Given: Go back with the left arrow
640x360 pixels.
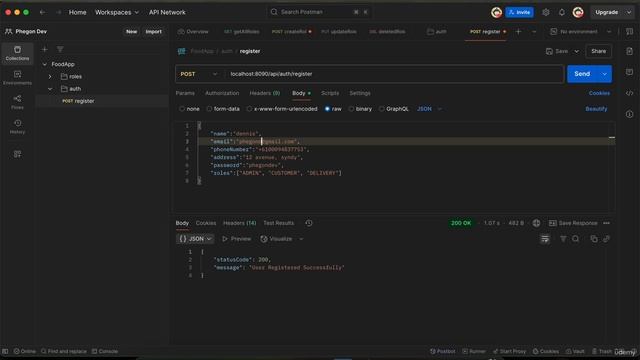Looking at the screenshot, I should point(42,12).
